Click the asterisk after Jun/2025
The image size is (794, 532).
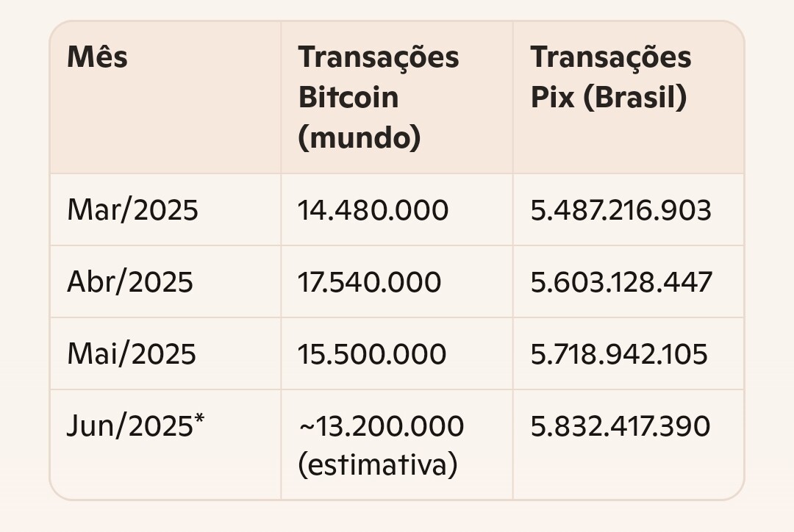199,419
